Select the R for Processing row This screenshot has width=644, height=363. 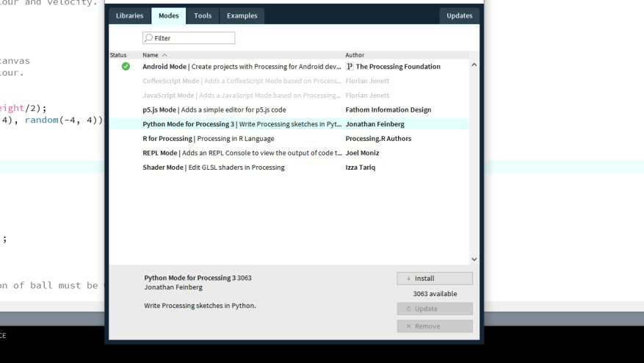[289, 139]
